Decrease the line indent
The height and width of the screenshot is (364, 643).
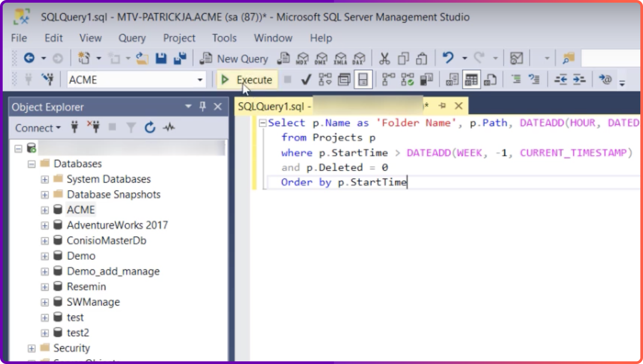click(x=561, y=80)
